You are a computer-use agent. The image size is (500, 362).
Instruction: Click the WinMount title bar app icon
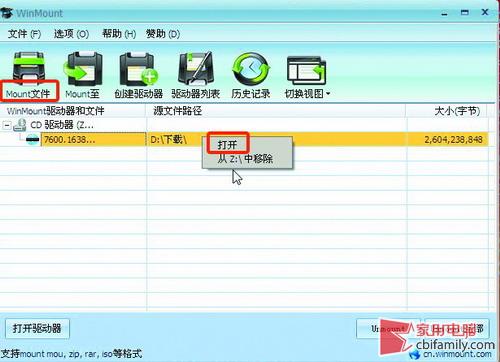click(x=7, y=13)
